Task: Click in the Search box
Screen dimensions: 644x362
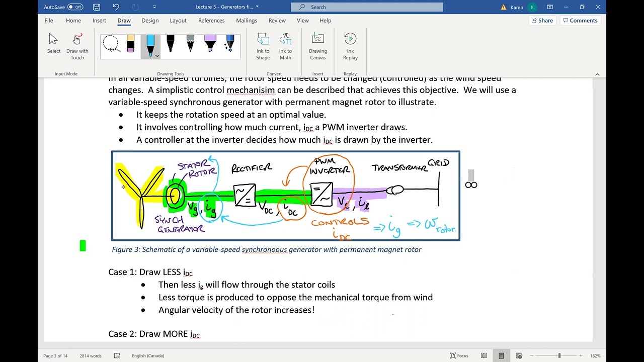Action: tap(367, 7)
